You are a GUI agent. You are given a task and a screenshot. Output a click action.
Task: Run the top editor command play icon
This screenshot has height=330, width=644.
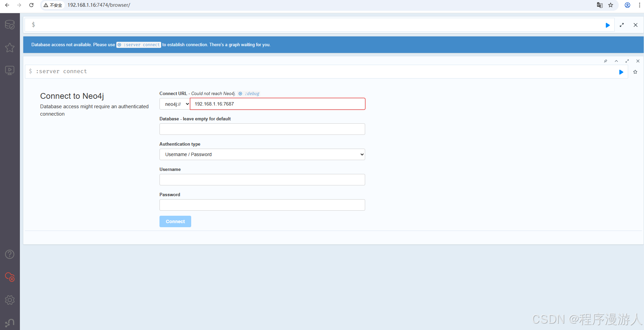click(x=608, y=25)
